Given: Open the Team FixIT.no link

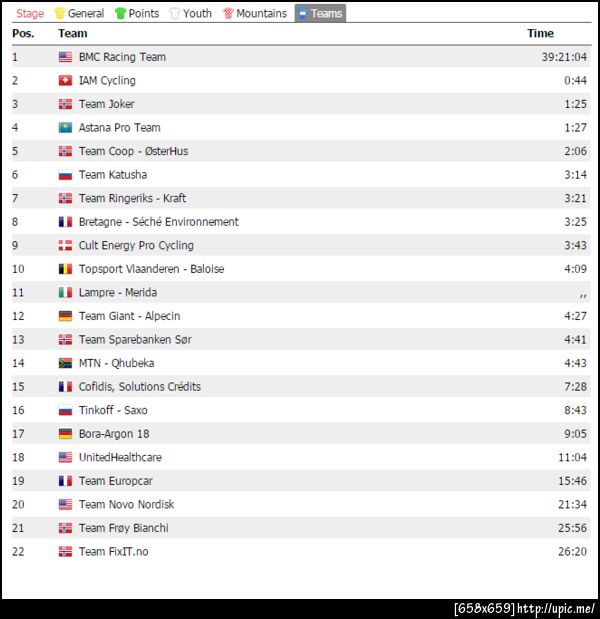Looking at the screenshot, I should (114, 551).
